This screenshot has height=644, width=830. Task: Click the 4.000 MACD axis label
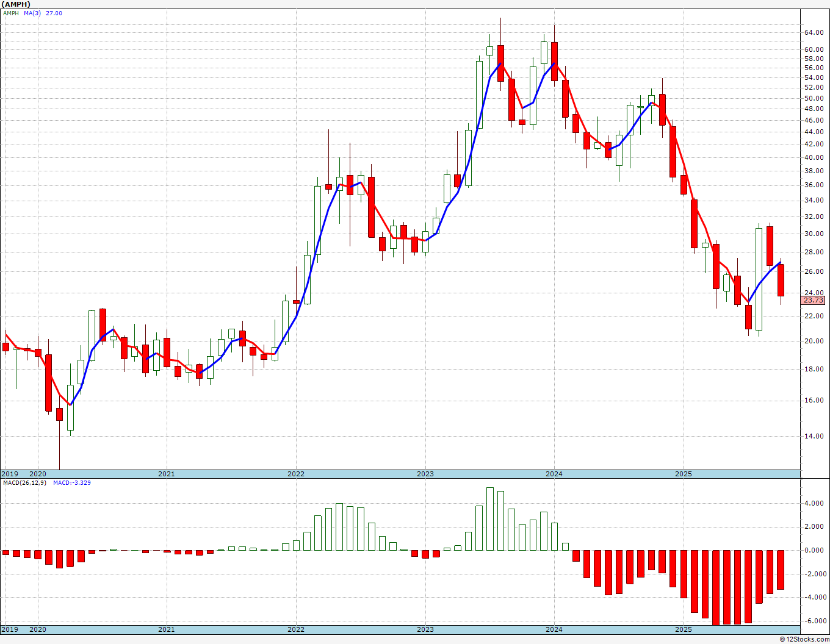point(814,504)
